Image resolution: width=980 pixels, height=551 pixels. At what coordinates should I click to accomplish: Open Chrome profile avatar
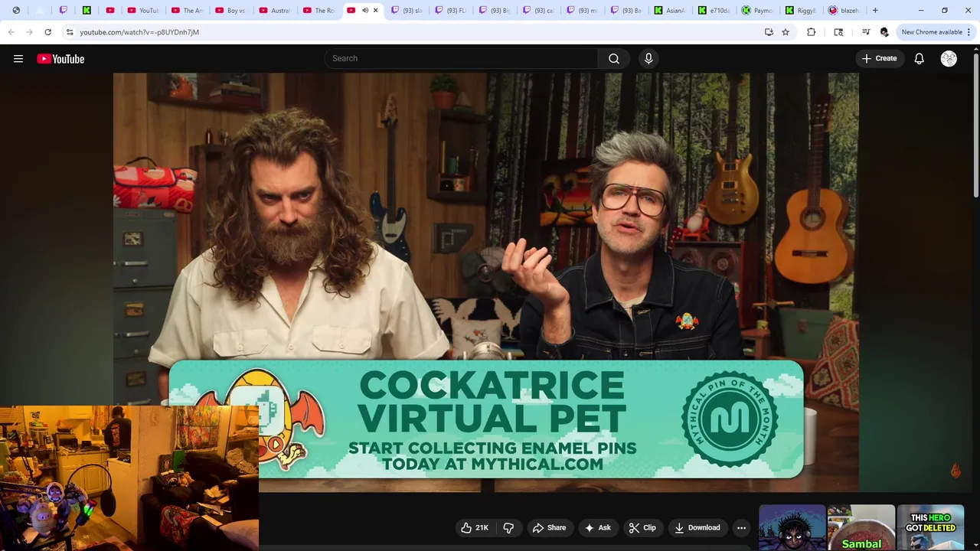(x=884, y=32)
